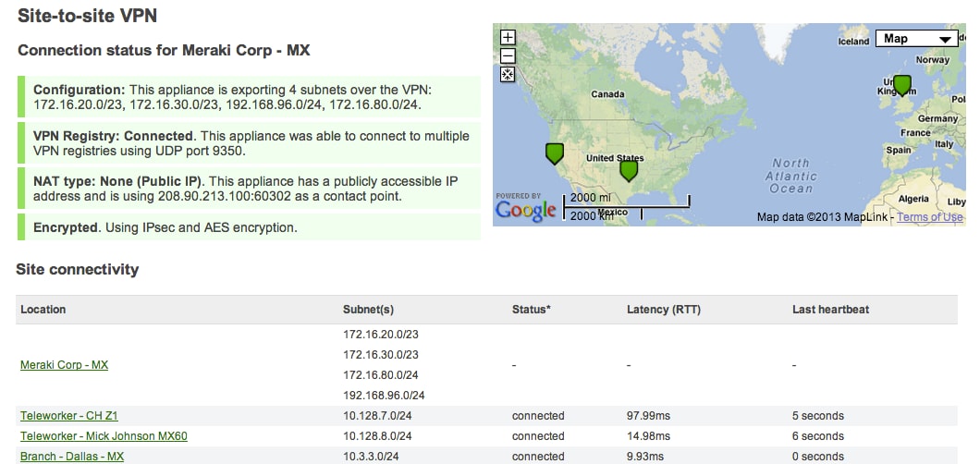
Task: Click the North Atlantic Ocean map label
Action: click(x=790, y=176)
